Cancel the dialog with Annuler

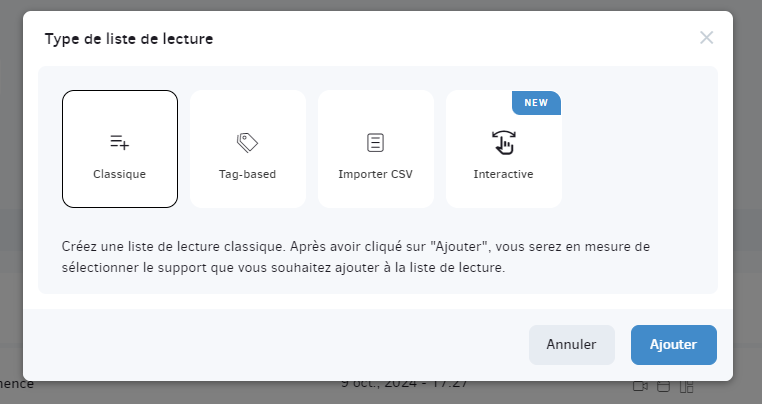coord(572,345)
